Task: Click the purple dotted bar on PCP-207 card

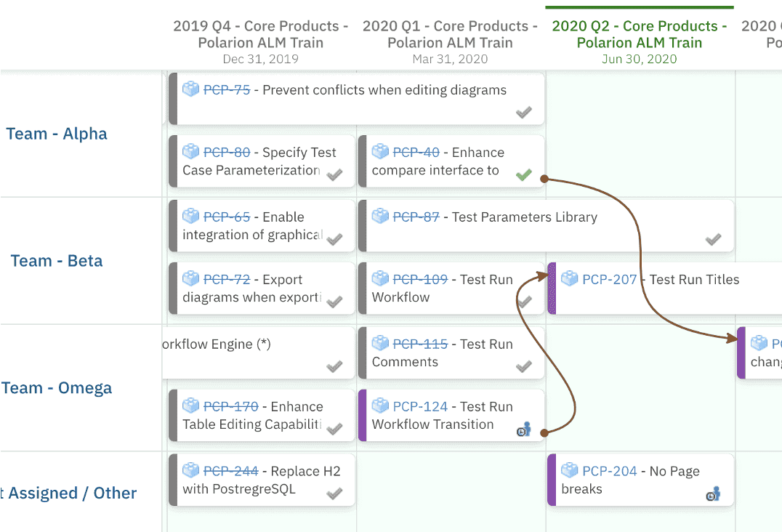Action: [552, 289]
